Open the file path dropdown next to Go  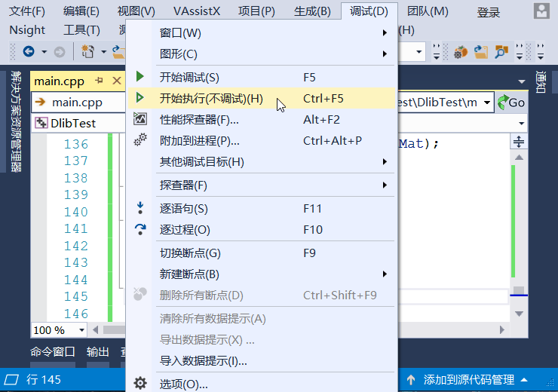click(487, 103)
